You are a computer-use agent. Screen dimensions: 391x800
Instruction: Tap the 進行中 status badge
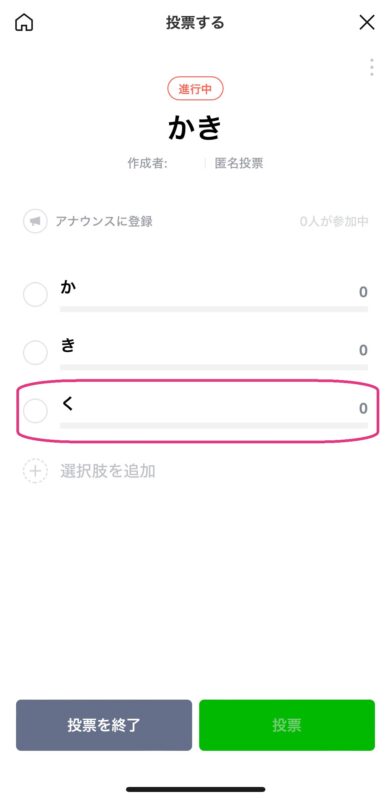click(x=196, y=89)
